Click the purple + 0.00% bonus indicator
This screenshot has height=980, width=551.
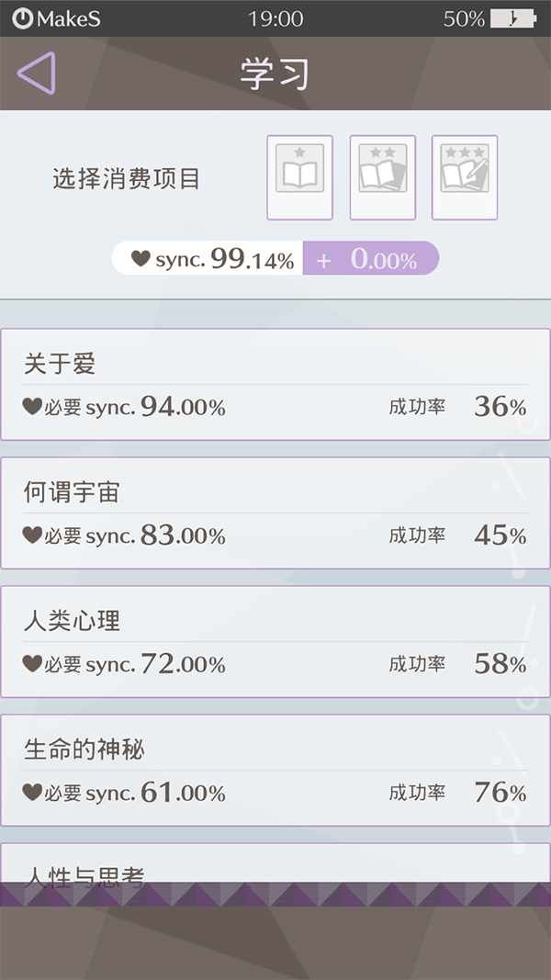[370, 259]
